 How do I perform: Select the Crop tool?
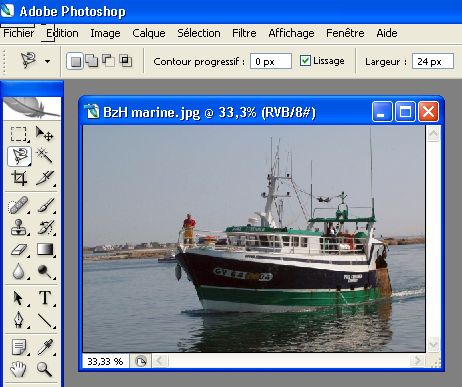click(x=18, y=178)
